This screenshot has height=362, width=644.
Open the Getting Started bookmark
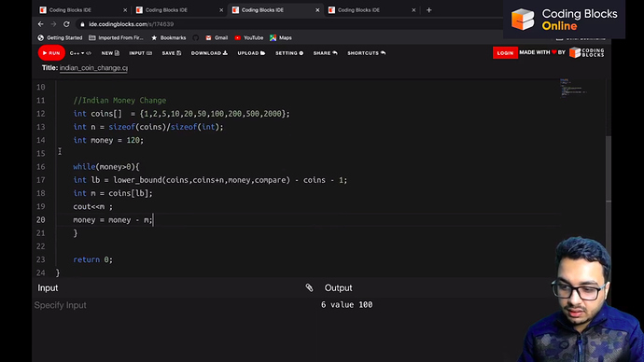pos(60,37)
